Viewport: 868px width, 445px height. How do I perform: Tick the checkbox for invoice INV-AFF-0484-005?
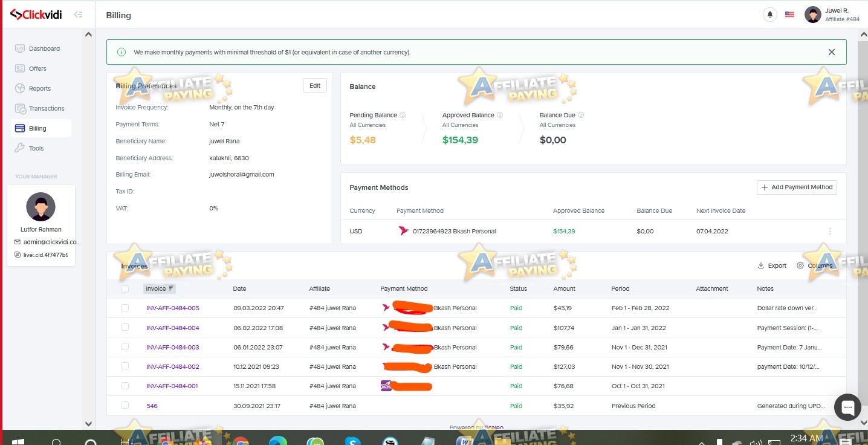pos(125,308)
